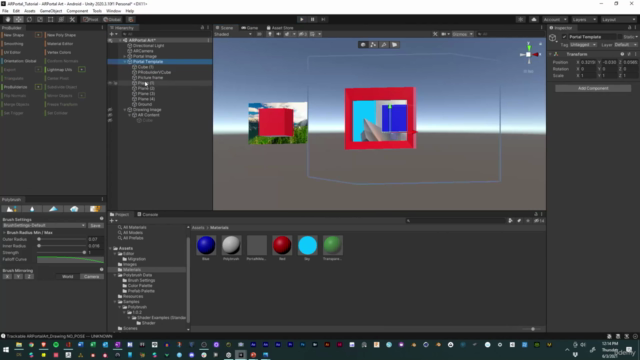Select ProBuilder object selection mode
This screenshot has height=360, width=640.
[363, 45]
